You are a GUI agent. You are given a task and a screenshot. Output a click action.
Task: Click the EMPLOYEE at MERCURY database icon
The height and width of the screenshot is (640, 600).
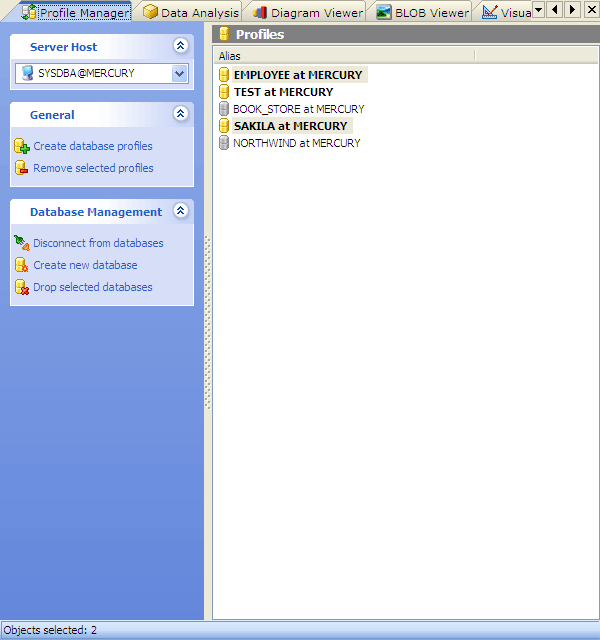pos(224,75)
